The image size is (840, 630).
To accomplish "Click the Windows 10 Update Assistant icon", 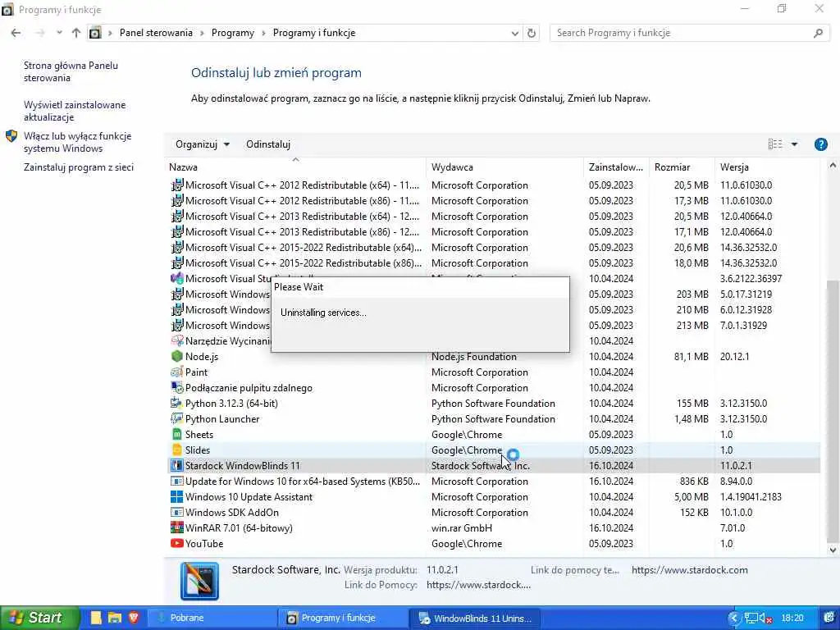I will pyautogui.click(x=177, y=496).
